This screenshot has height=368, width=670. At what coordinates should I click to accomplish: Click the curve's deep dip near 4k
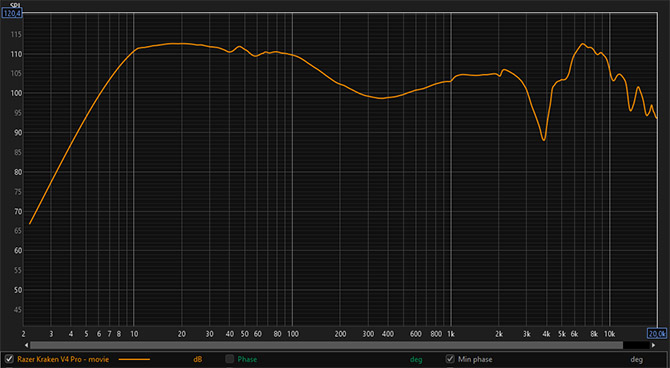[544, 139]
